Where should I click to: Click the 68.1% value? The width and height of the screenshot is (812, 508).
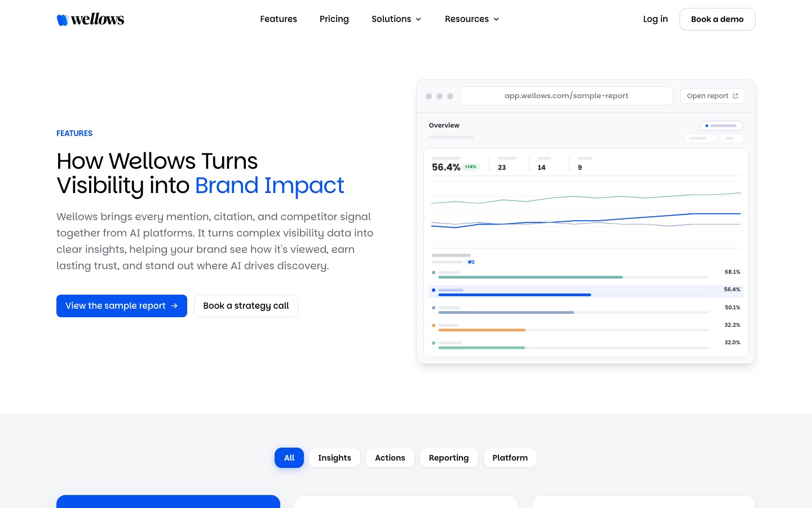[x=732, y=272]
